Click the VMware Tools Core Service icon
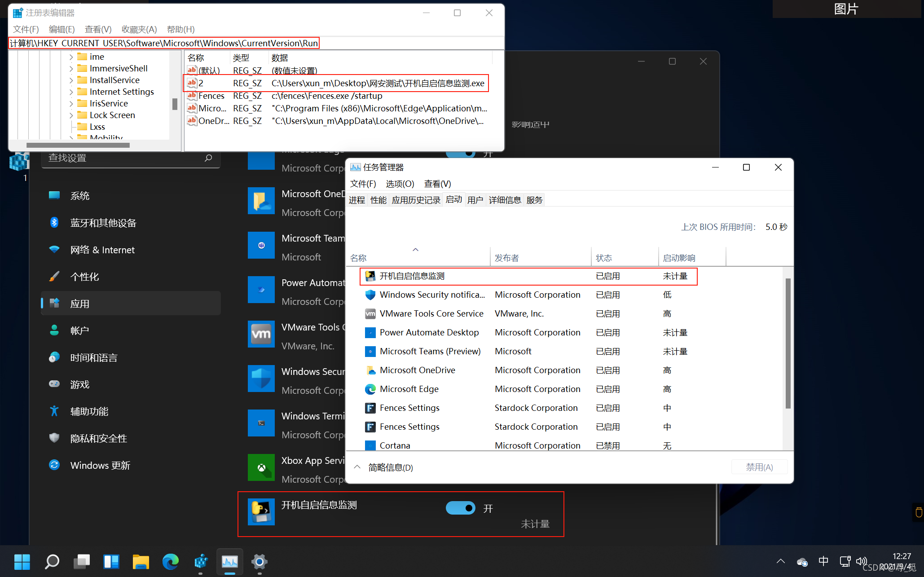This screenshot has width=924, height=577. (370, 314)
